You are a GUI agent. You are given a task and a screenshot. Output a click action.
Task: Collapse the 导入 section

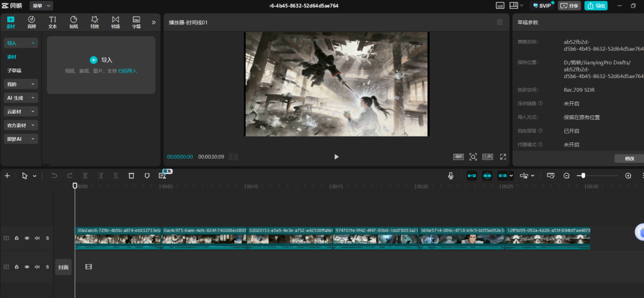click(x=21, y=43)
